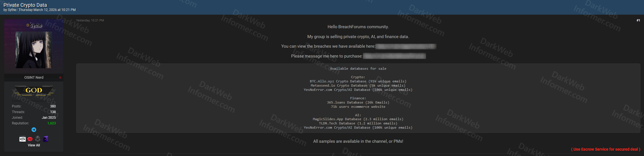Click the red offline status dot
This screenshot has width=644, height=156.
pyautogui.click(x=60, y=78)
